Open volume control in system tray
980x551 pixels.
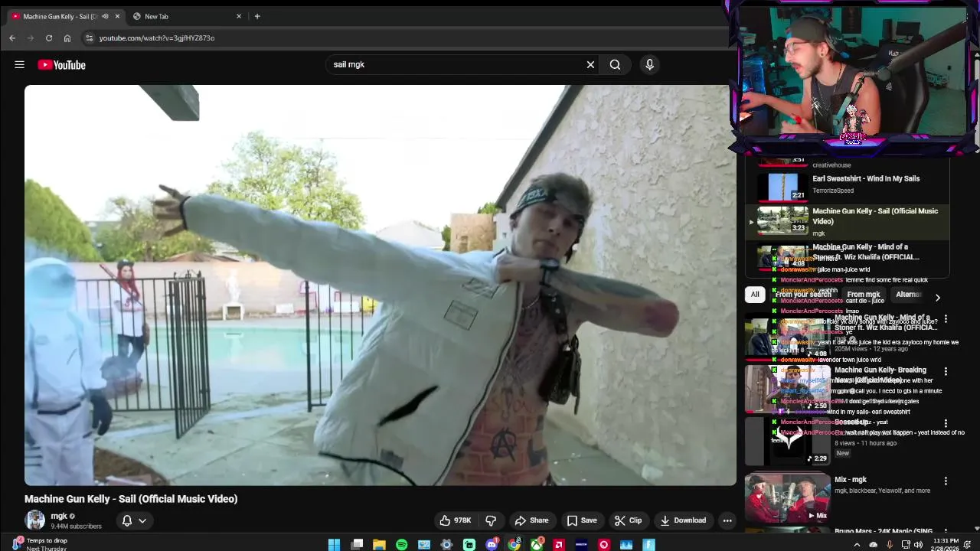[918, 545]
